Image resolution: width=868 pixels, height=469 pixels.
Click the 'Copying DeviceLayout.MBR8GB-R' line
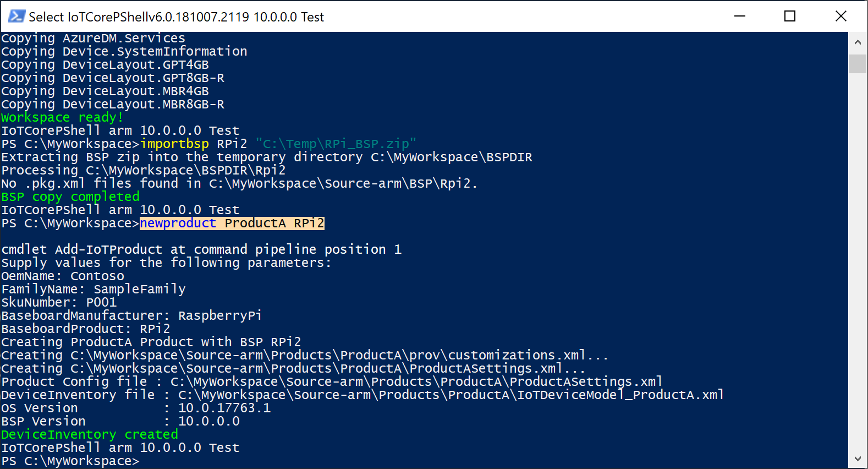point(113,104)
